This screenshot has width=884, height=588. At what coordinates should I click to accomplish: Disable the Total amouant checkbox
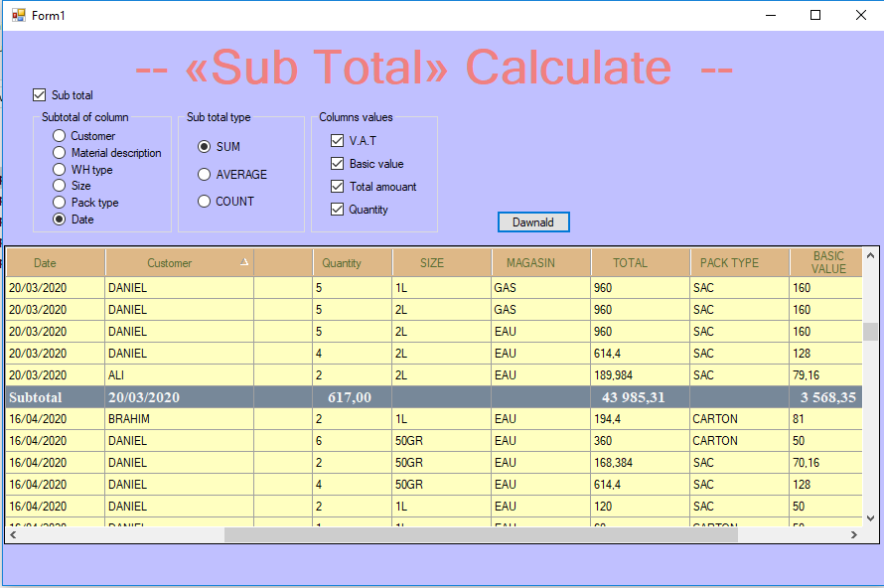pyautogui.click(x=337, y=186)
